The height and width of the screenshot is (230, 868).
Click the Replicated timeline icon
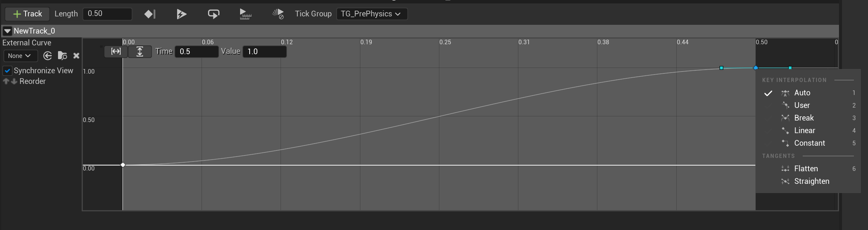point(245,14)
